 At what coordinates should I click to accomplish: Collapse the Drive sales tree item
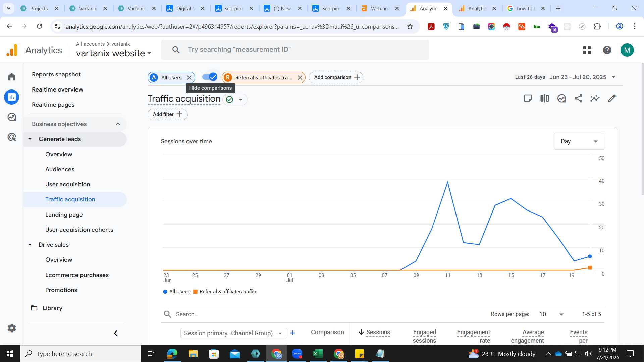(30, 245)
